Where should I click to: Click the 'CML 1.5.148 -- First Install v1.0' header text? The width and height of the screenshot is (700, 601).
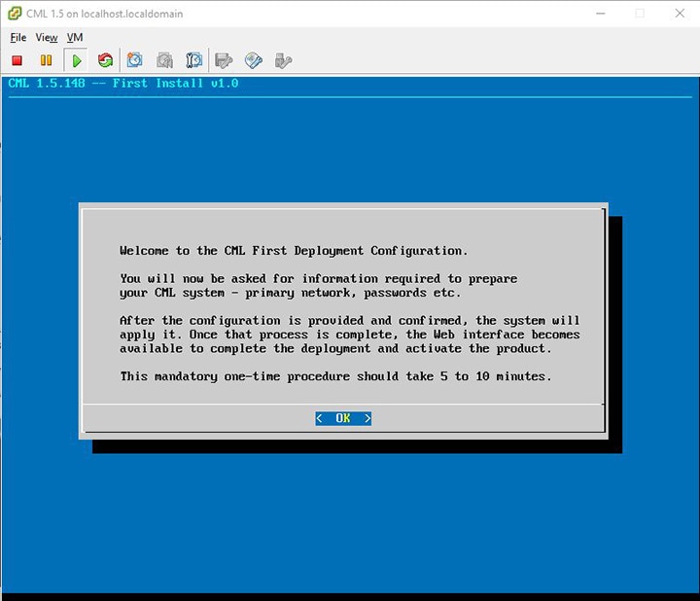tap(123, 84)
